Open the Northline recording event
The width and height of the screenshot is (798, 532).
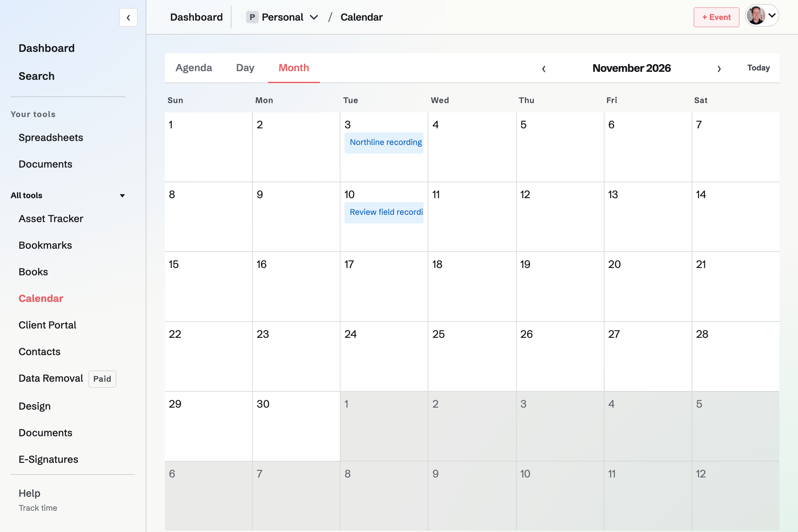point(384,143)
